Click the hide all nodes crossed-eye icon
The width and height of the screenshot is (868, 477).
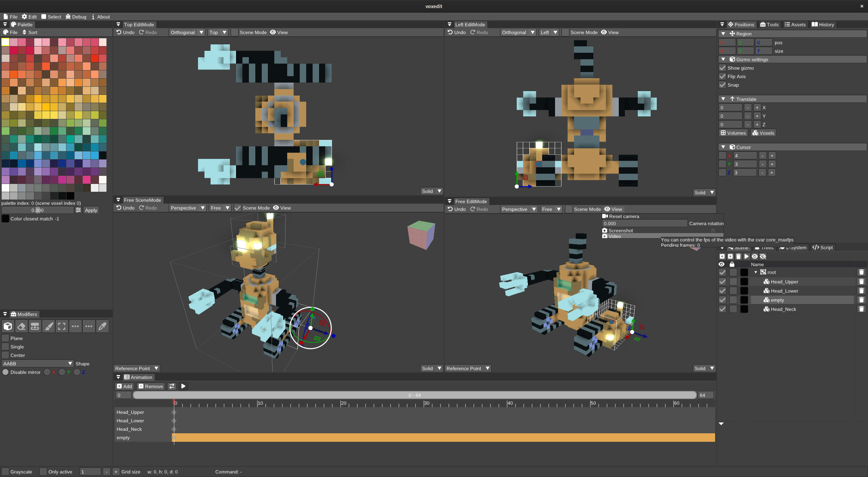pos(763,256)
